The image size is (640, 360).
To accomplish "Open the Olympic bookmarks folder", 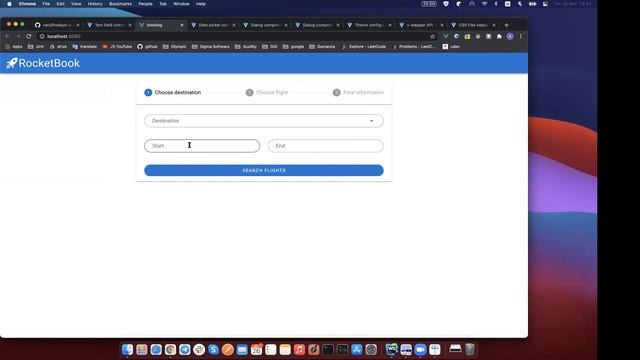I will [x=175, y=47].
